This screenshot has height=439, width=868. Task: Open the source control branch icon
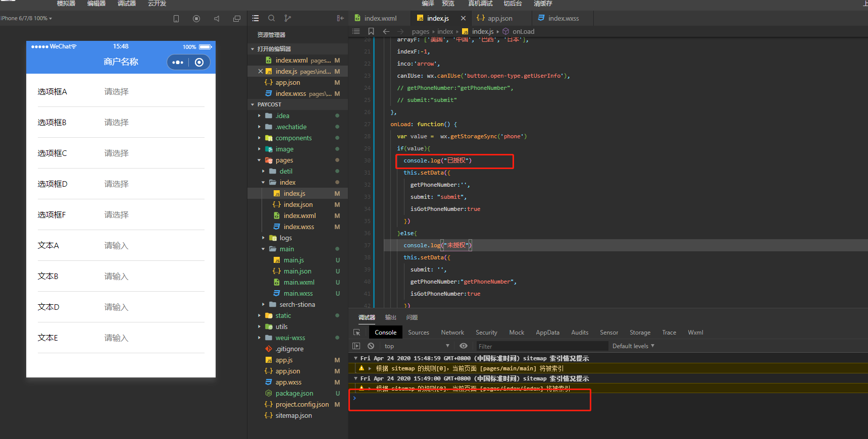click(288, 18)
